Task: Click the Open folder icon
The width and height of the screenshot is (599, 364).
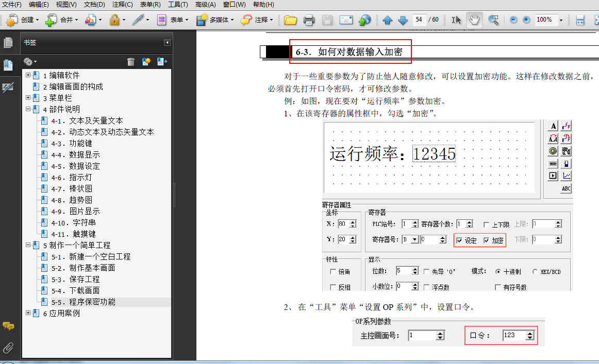Action: point(291,20)
